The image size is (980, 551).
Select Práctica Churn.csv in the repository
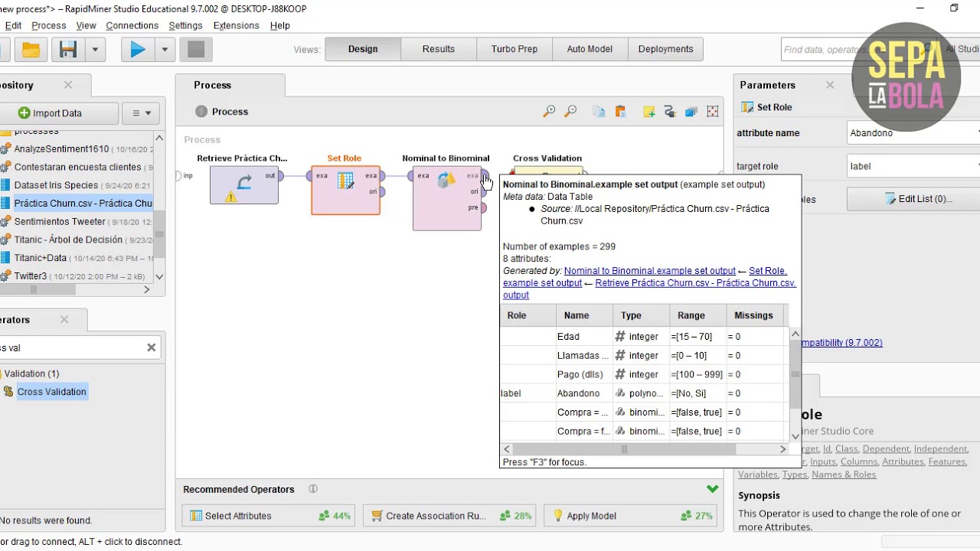click(83, 204)
